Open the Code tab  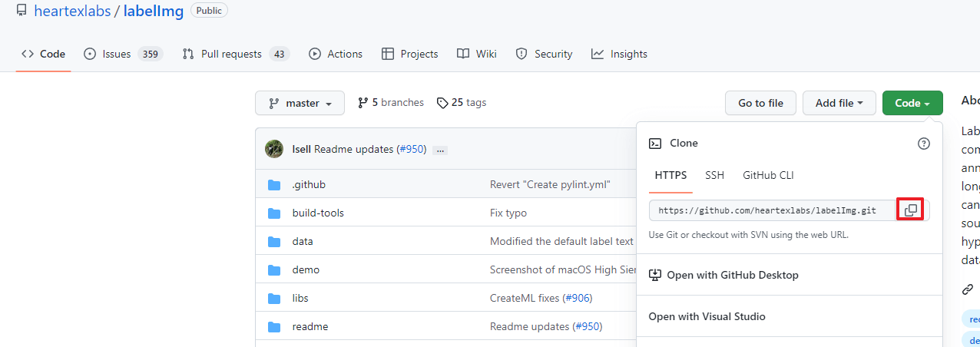[x=44, y=54]
